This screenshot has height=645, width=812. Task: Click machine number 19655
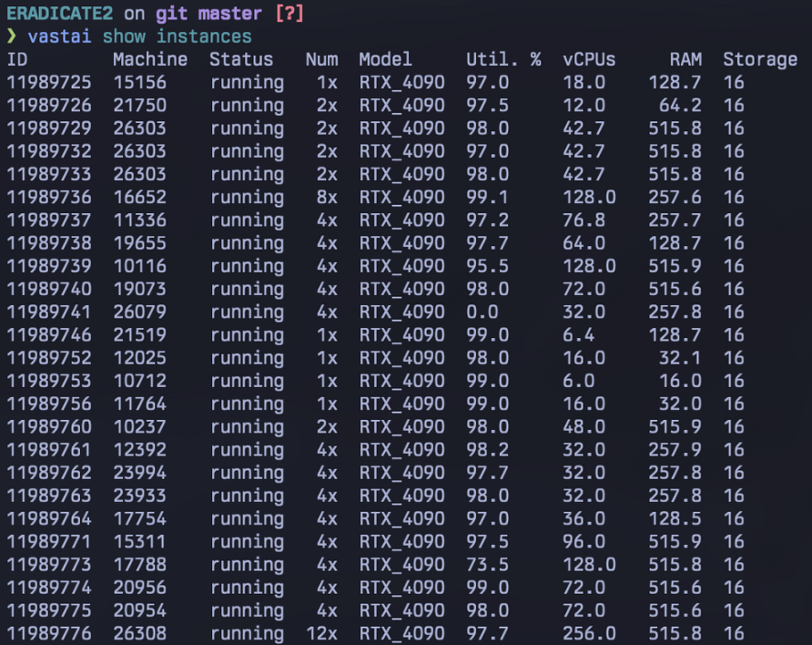click(x=140, y=243)
